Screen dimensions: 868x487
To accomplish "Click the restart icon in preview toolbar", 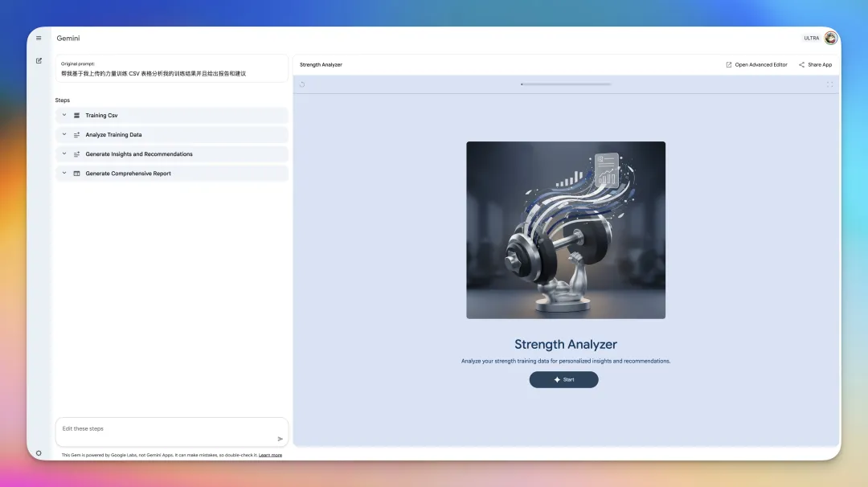I will point(302,84).
